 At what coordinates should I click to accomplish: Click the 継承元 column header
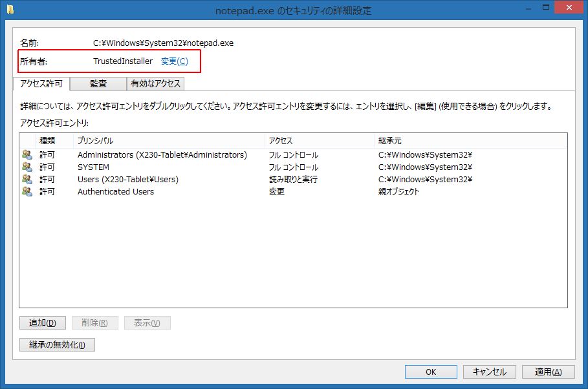(x=469, y=140)
